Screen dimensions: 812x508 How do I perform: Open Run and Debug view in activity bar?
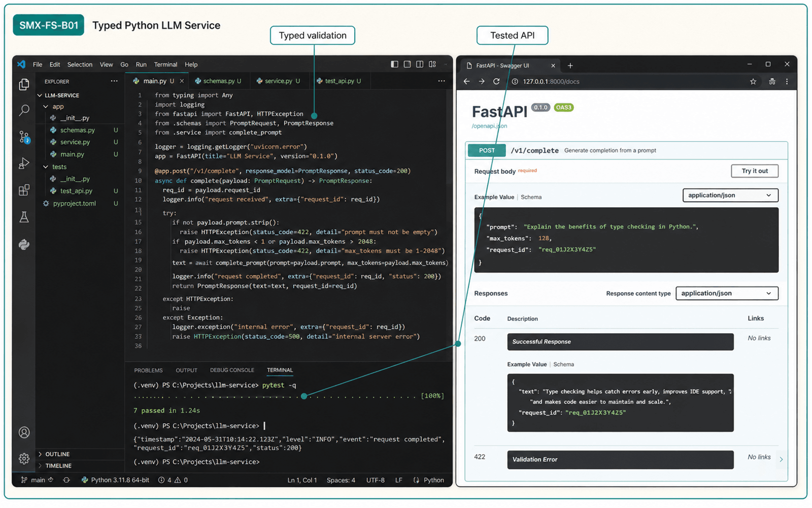24,163
